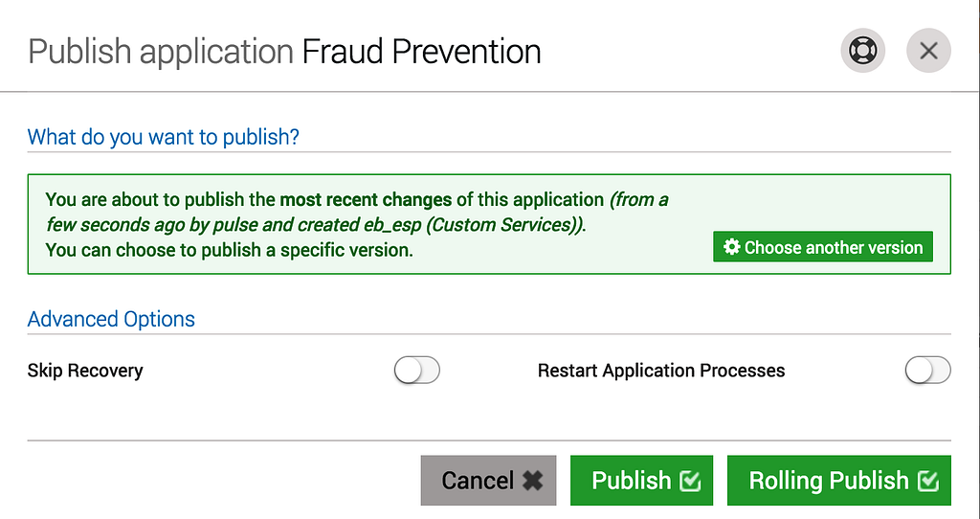Click the checkmark icon on the Publish button
This screenshot has width=980, height=519.
[x=690, y=481]
